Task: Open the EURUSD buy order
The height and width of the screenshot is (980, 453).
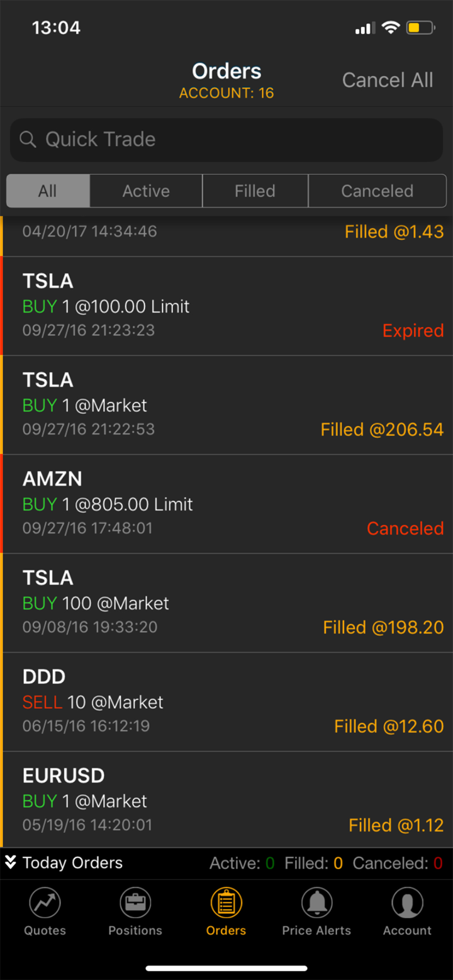Action: pos(226,800)
